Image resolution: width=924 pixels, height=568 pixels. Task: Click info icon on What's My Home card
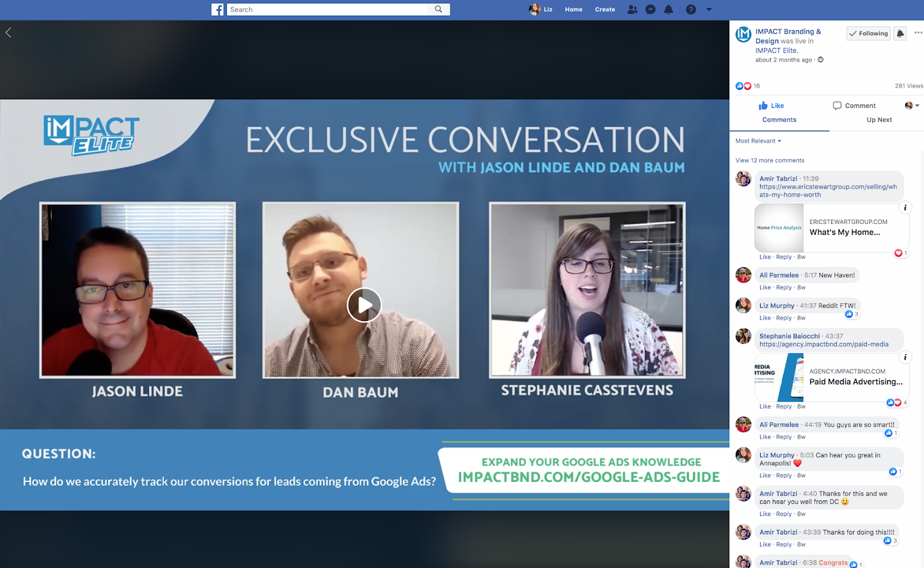pos(905,208)
